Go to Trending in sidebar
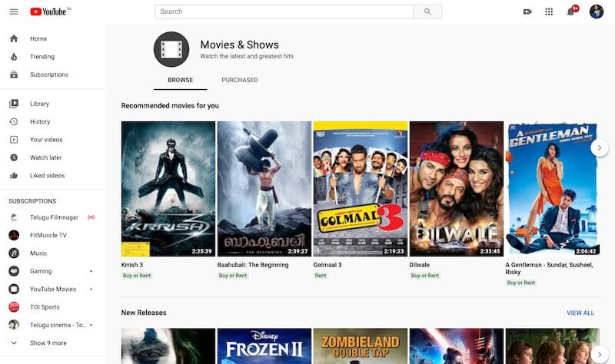This screenshot has width=615, height=364. click(42, 57)
